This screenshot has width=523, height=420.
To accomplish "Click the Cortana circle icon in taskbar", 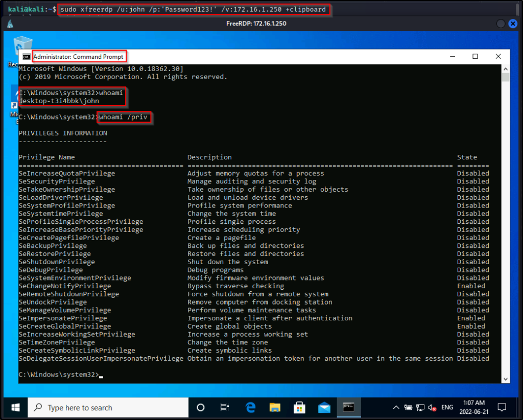I will [x=200, y=407].
